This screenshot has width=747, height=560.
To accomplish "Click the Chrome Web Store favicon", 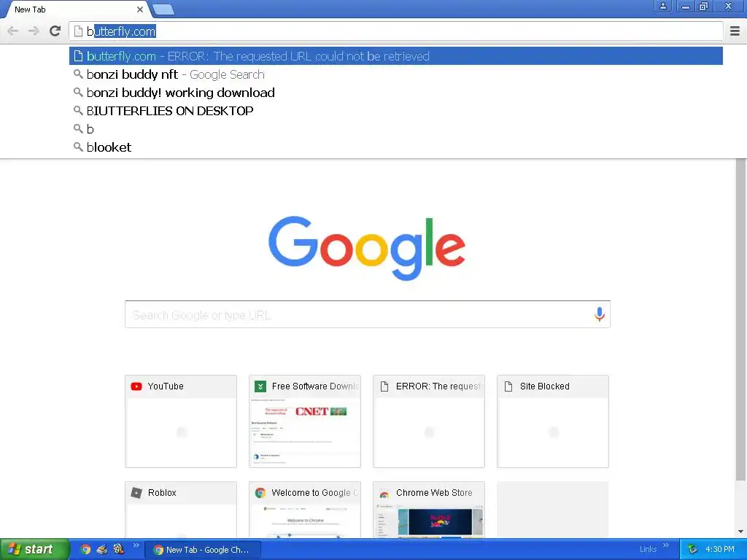I will point(384,494).
